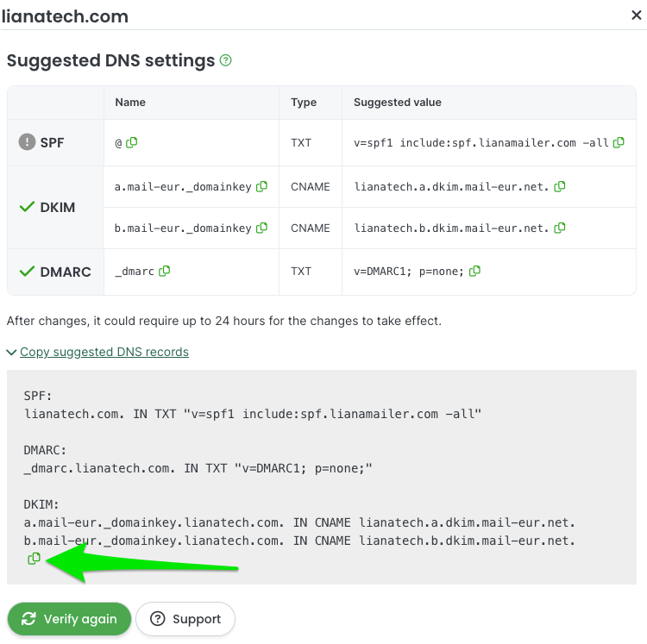647x644 pixels.
Task: Click the DKIM row label
Action: coord(57,208)
